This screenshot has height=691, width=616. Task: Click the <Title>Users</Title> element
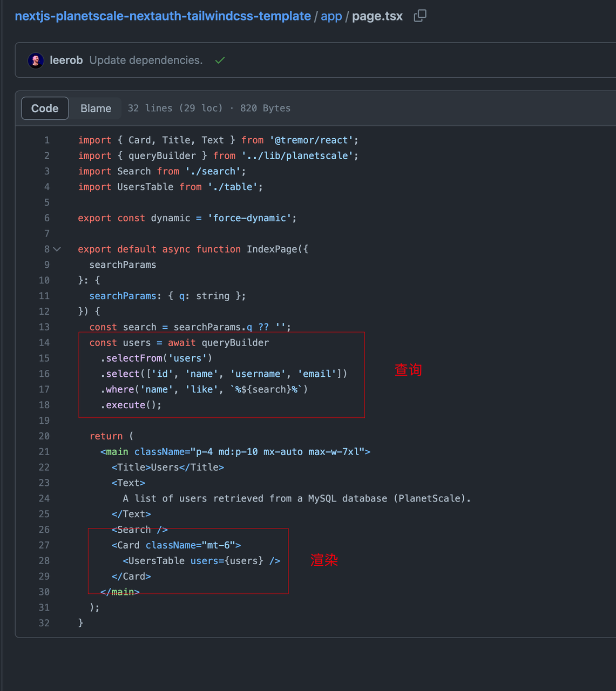[168, 468]
